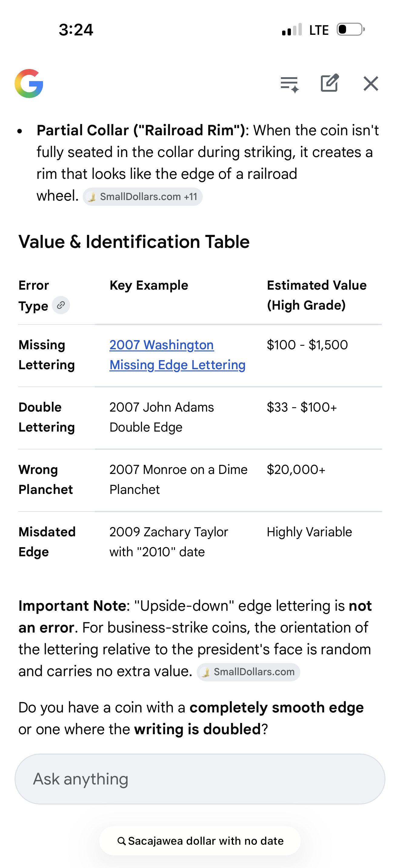Tap the battery status icon
Image resolution: width=400 pixels, height=868 pixels.
tap(350, 30)
